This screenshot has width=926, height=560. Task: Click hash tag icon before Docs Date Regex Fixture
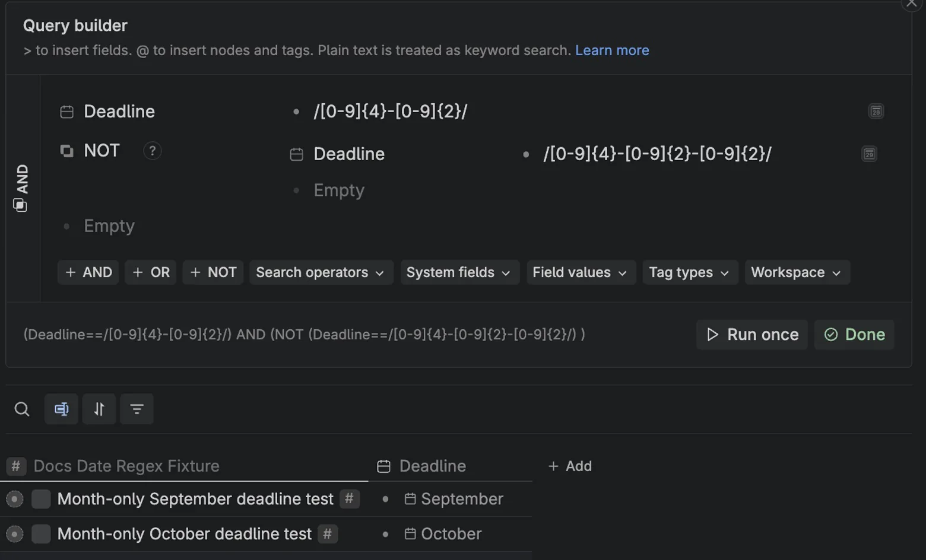point(16,466)
